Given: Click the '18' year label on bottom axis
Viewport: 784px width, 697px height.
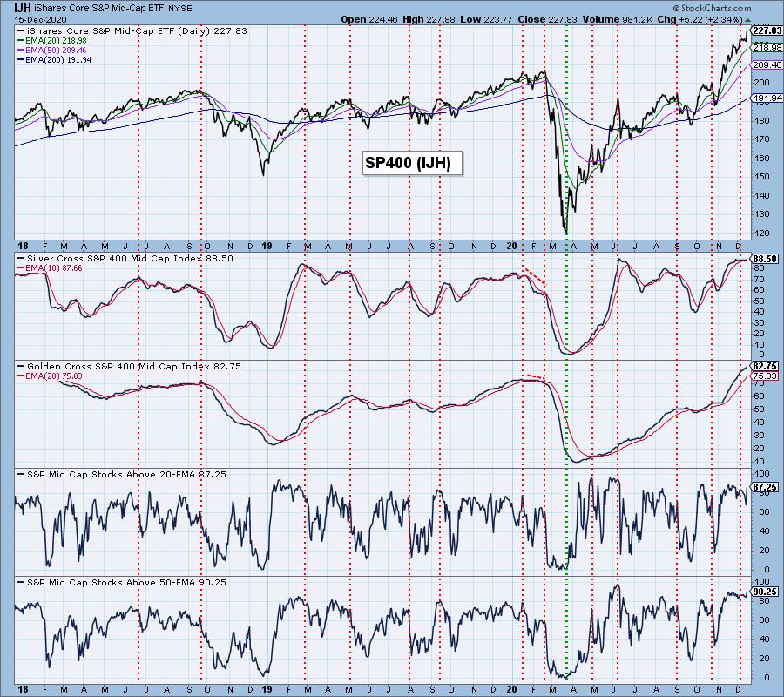Looking at the screenshot, I should 22,689.
